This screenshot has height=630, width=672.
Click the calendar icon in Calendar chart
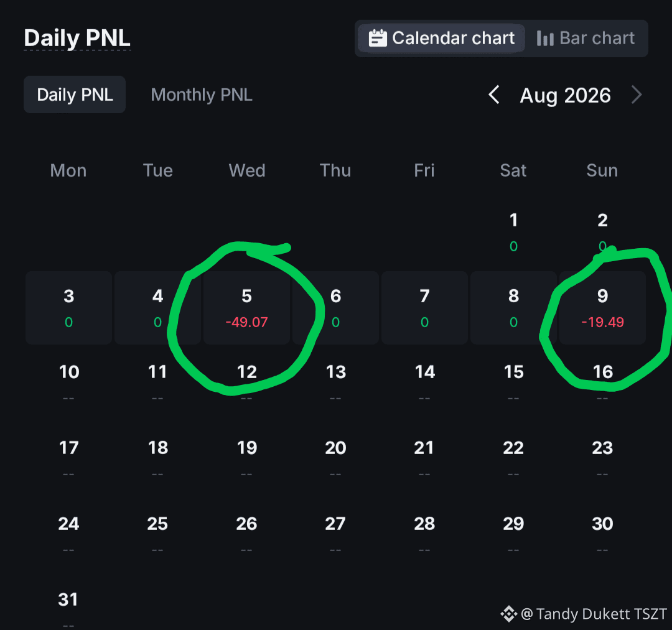[x=378, y=38]
